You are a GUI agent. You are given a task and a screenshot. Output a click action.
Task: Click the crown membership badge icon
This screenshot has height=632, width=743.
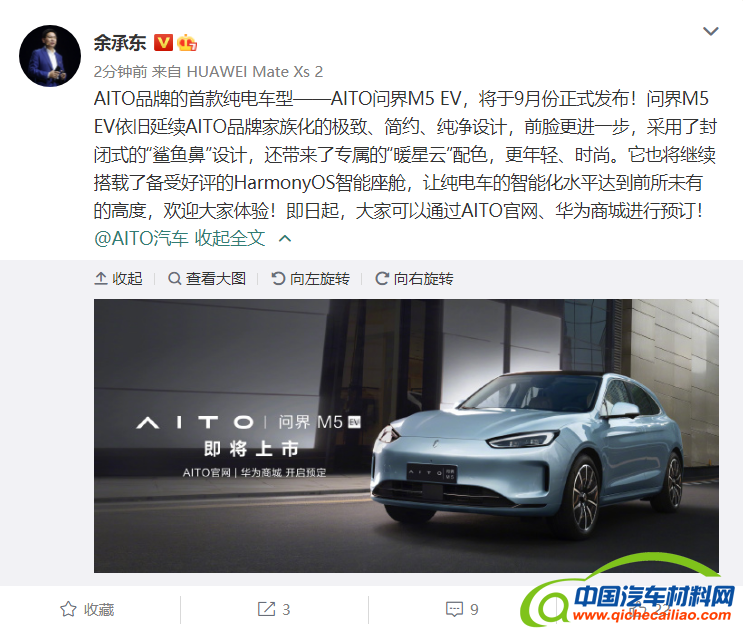(x=187, y=43)
